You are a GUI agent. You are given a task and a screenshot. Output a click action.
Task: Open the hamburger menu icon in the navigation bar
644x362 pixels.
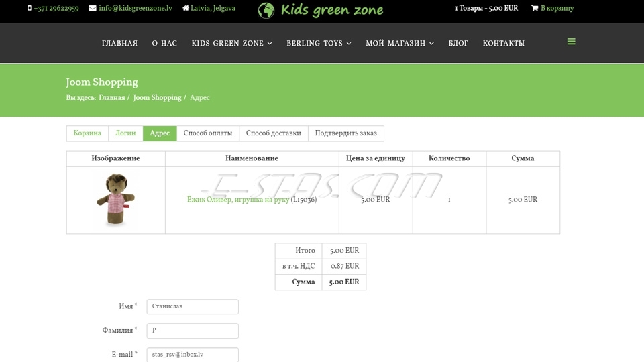(572, 42)
